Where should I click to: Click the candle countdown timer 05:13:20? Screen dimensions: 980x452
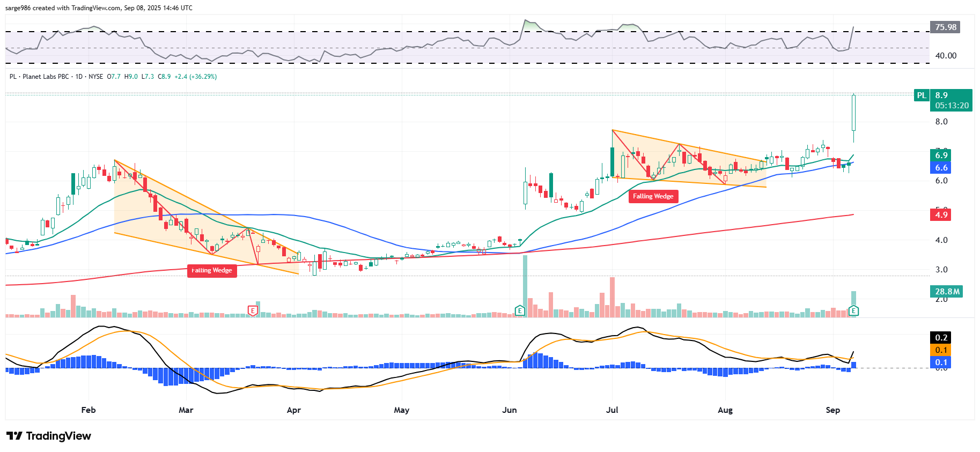(x=952, y=106)
